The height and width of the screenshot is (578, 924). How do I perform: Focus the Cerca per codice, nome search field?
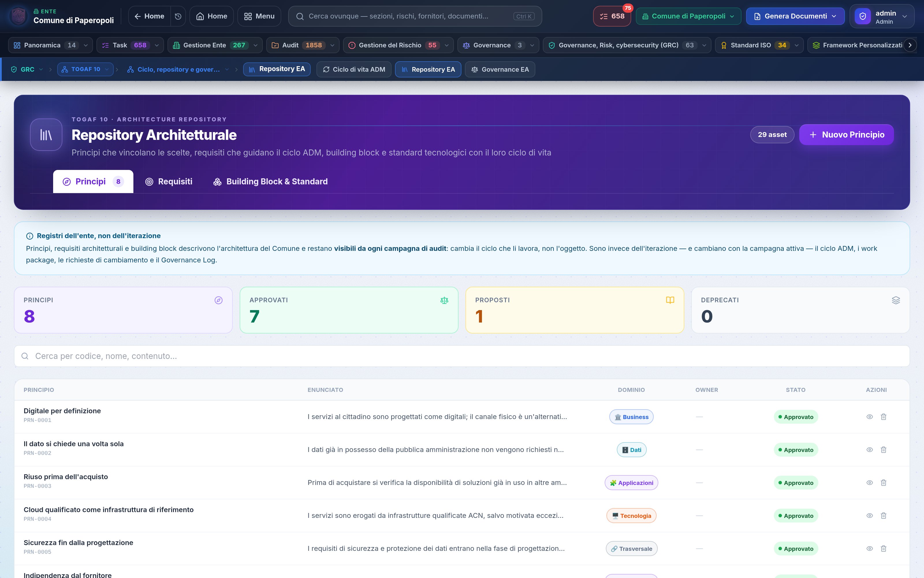[x=462, y=356]
